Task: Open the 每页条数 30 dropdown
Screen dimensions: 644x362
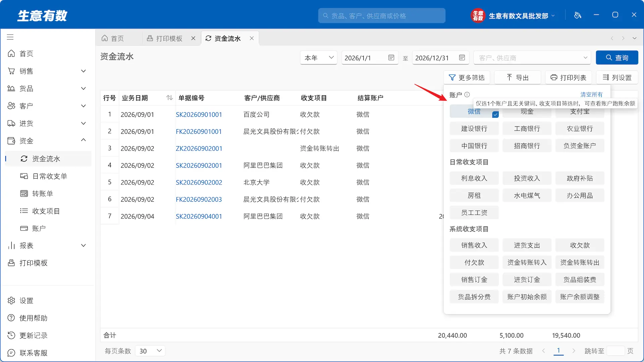Action: pyautogui.click(x=150, y=351)
